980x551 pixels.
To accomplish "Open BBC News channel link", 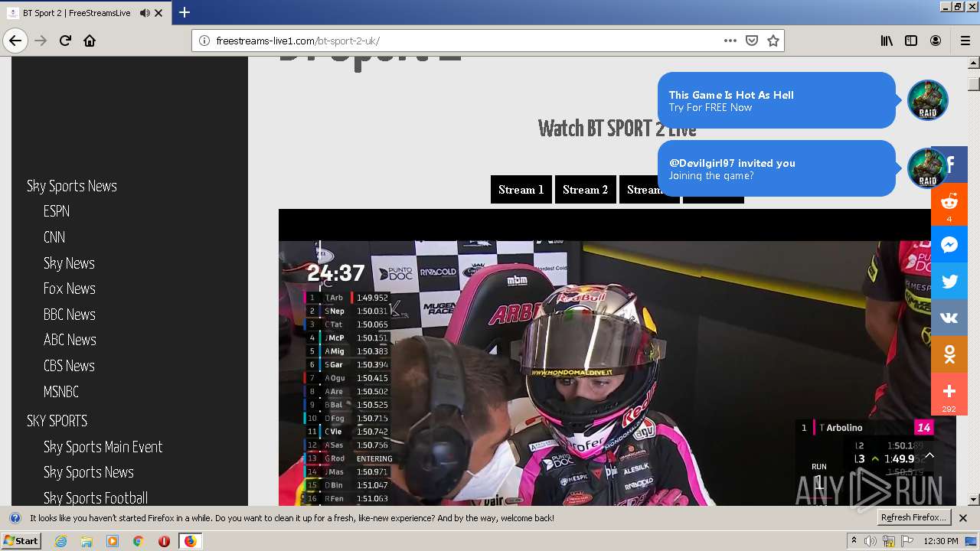I will (70, 315).
